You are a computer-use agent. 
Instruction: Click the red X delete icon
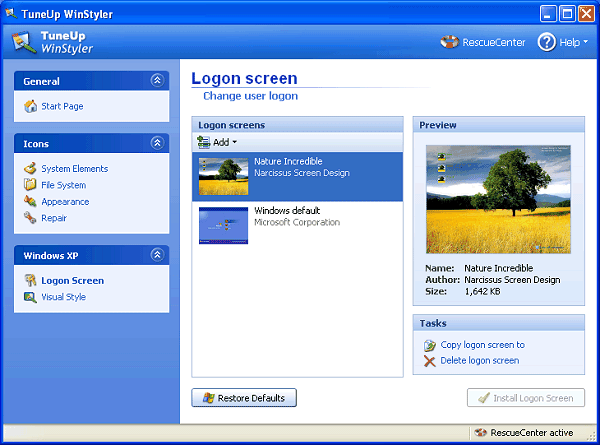(x=430, y=361)
